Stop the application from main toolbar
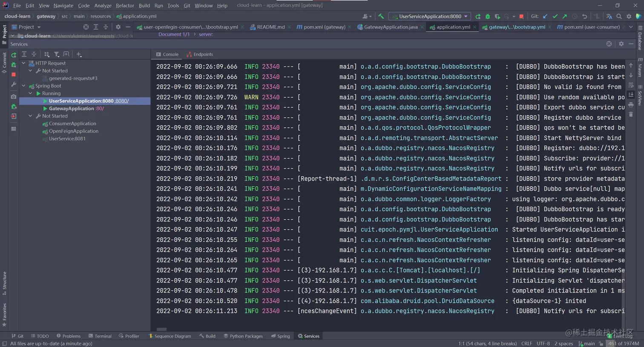This screenshot has height=347, width=644. click(521, 16)
